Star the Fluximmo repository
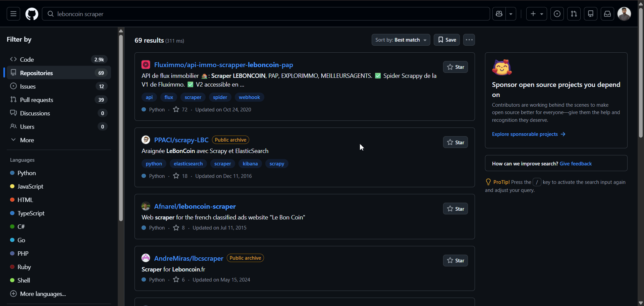This screenshot has width=644, height=306. [455, 67]
